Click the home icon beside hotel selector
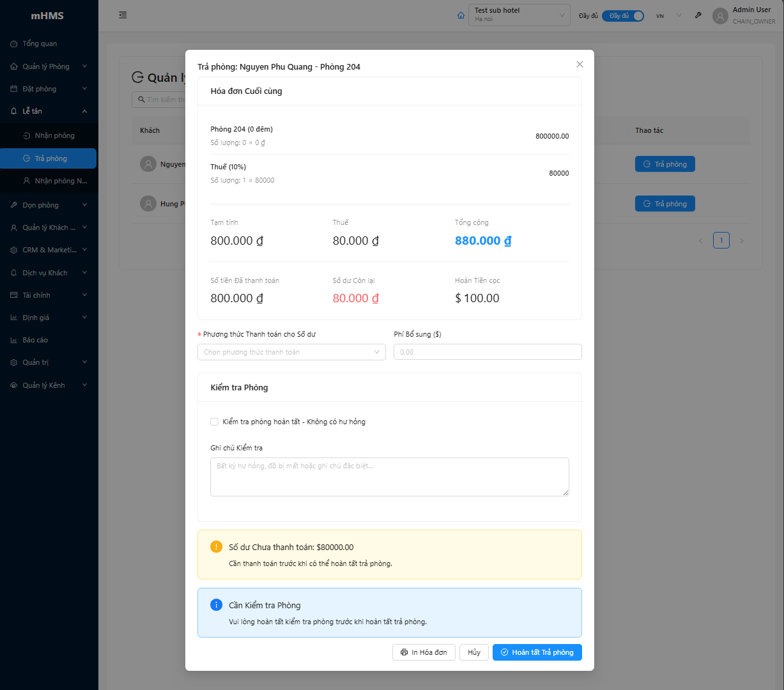Image resolution: width=784 pixels, height=690 pixels. click(x=461, y=15)
